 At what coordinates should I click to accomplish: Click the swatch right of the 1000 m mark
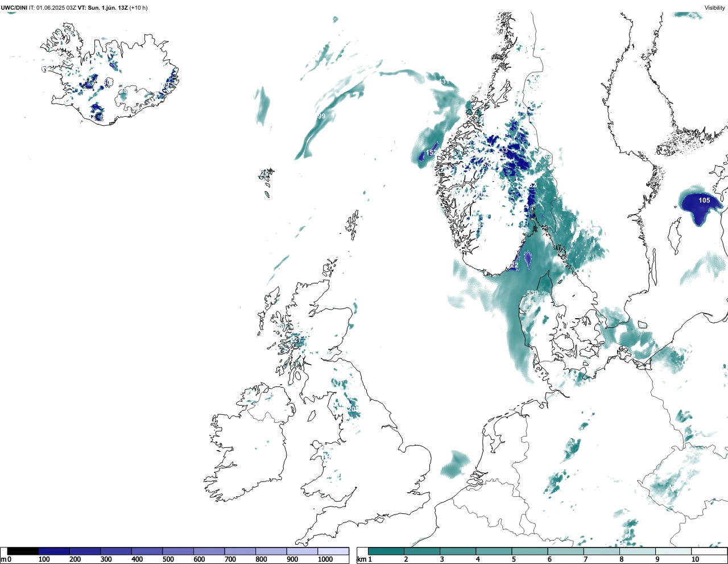pos(333,551)
